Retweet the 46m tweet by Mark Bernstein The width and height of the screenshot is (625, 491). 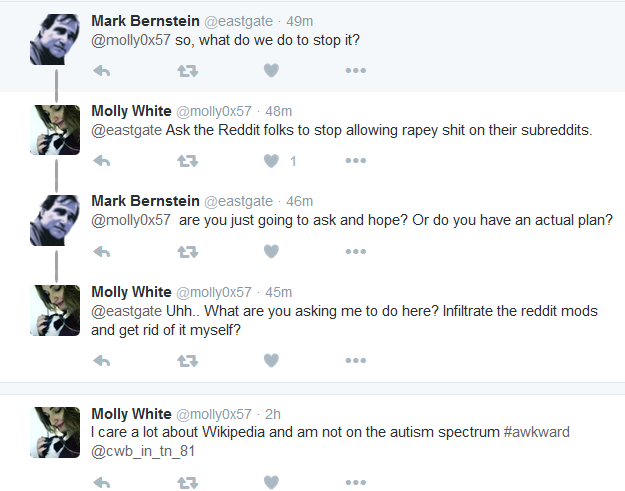pyautogui.click(x=187, y=252)
